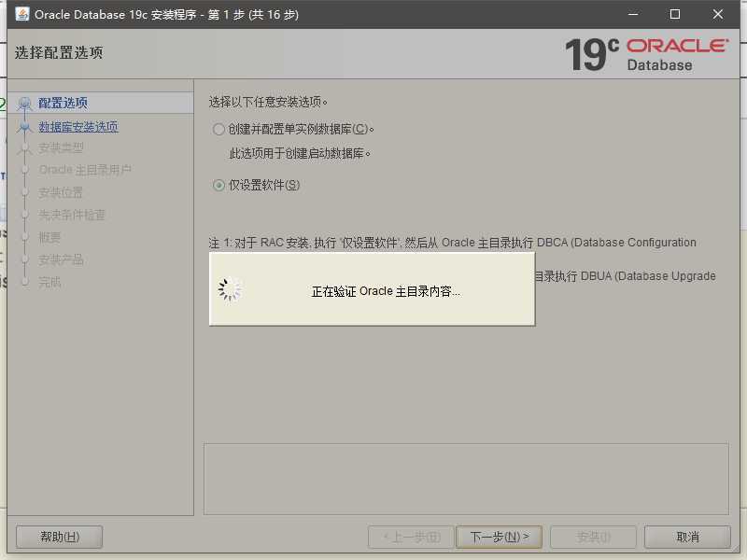Click Oracle 主目录用户 step
This screenshot has width=747, height=560.
click(85, 170)
